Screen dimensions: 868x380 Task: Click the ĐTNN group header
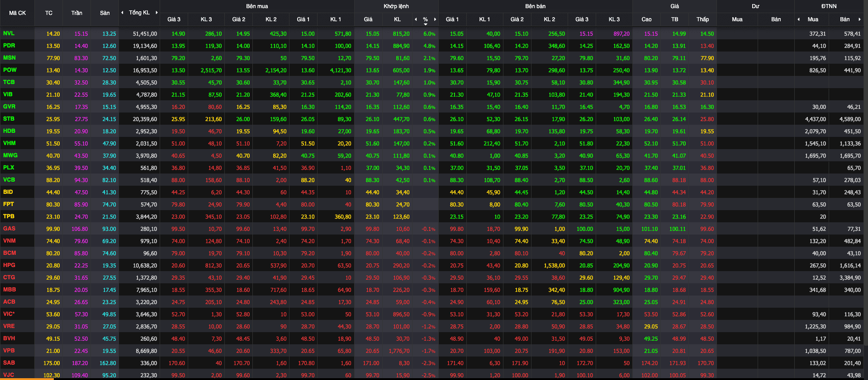(x=829, y=6)
